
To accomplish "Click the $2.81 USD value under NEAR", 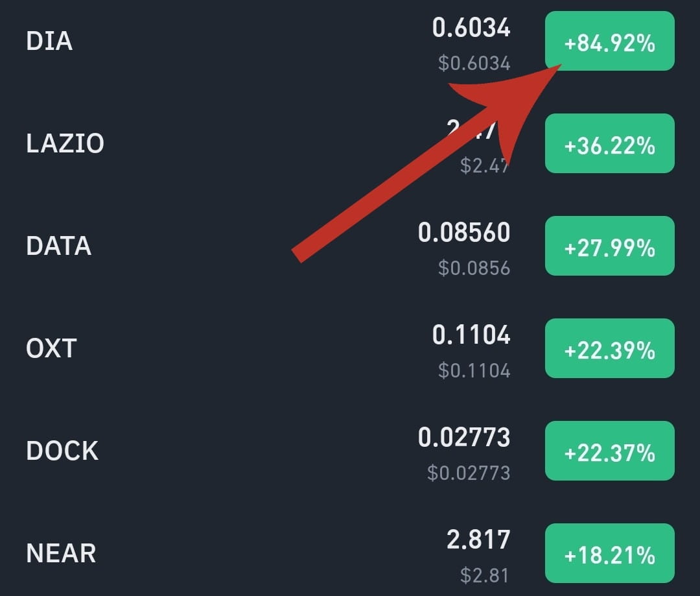I will tap(486, 575).
